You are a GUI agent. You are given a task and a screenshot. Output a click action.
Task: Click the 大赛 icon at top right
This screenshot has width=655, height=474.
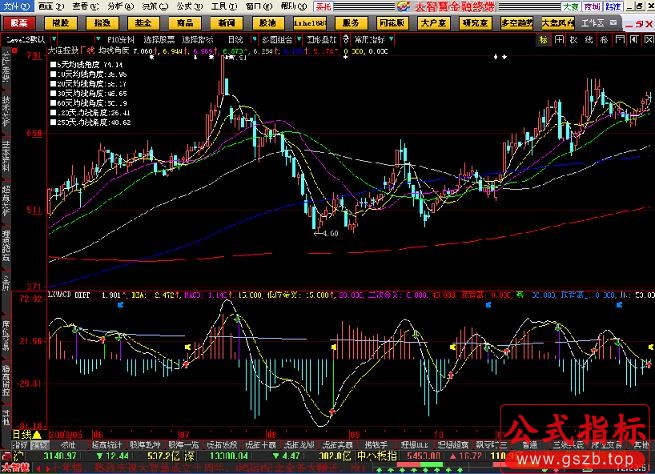570,6
